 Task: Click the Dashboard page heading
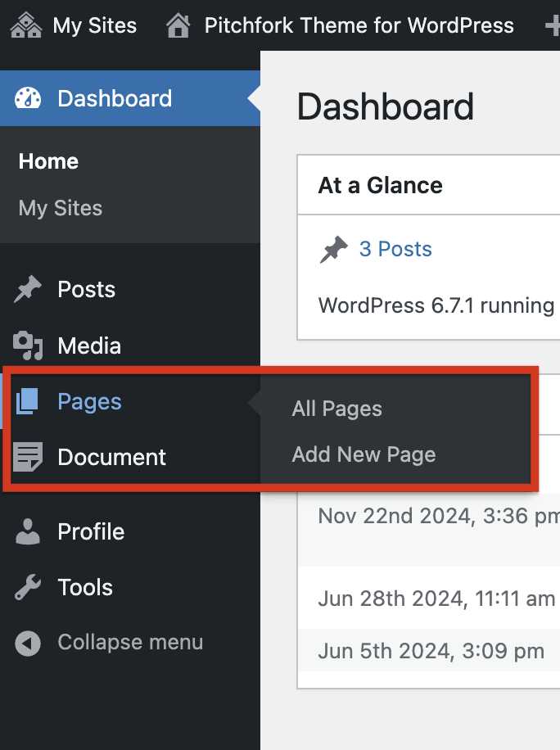click(386, 106)
